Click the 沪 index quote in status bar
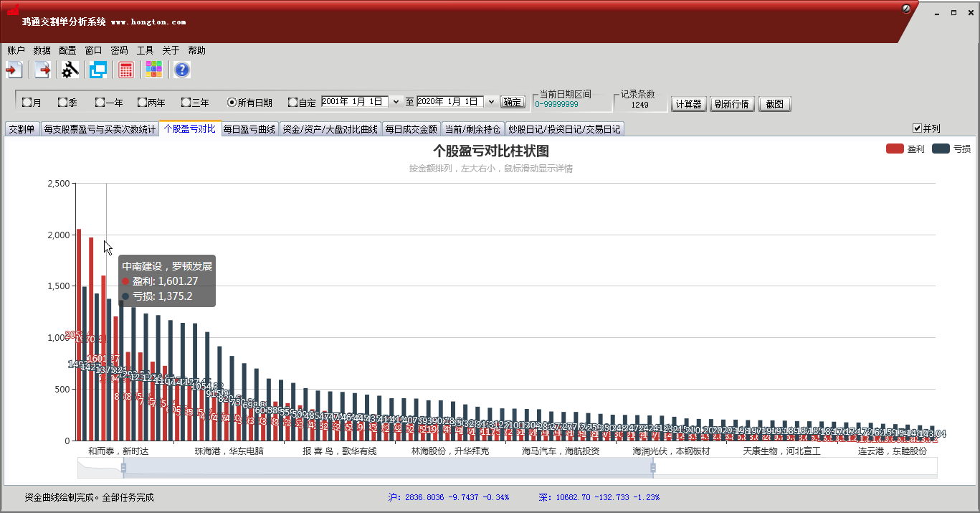Viewport: 980px width, 513px height. pos(449,497)
